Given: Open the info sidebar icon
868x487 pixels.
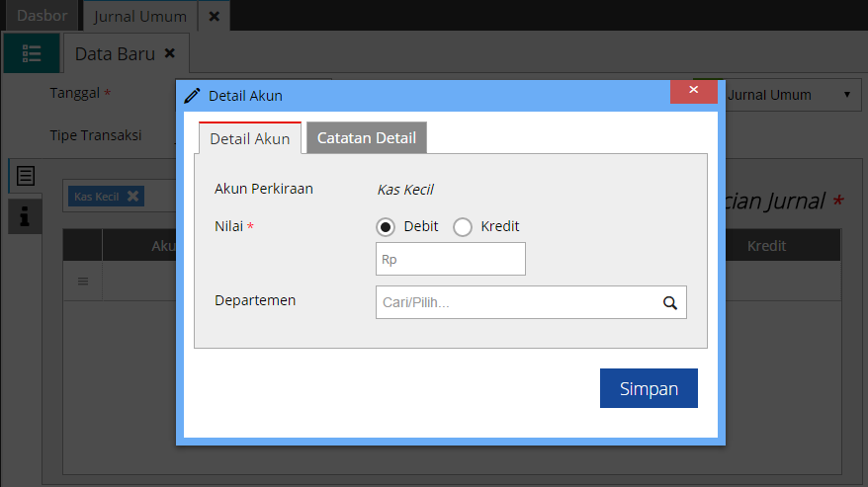Looking at the screenshot, I should 25,216.
